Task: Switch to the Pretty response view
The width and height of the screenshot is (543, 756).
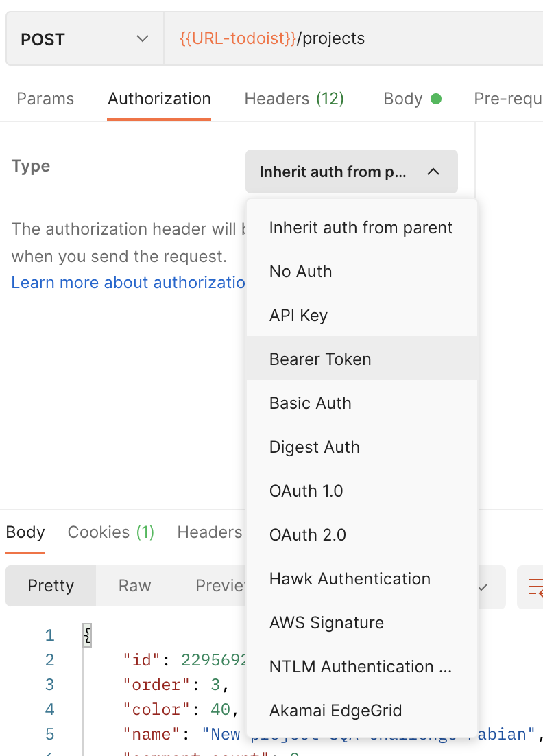Action: coord(50,586)
